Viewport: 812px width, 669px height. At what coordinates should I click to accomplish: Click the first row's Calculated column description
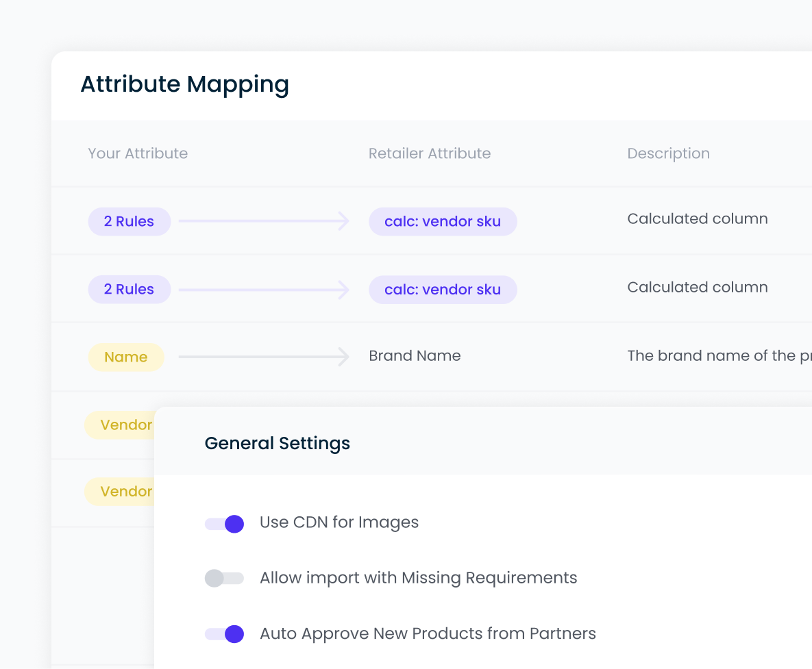click(698, 219)
